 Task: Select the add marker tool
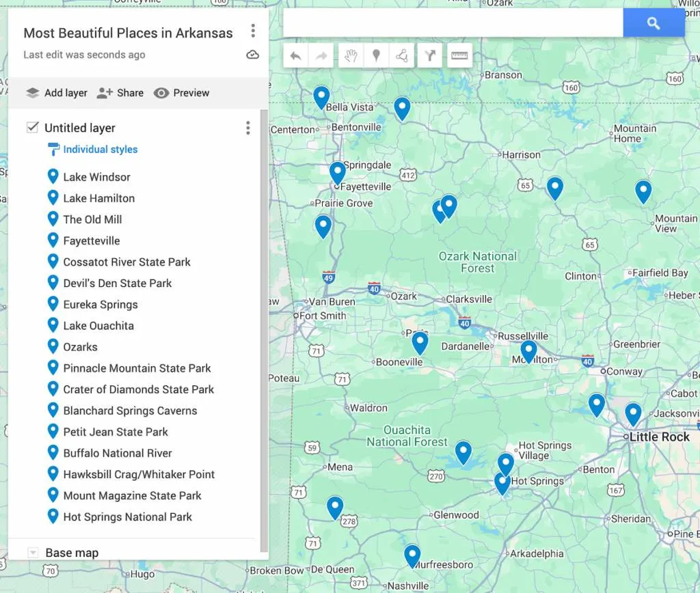pos(377,56)
